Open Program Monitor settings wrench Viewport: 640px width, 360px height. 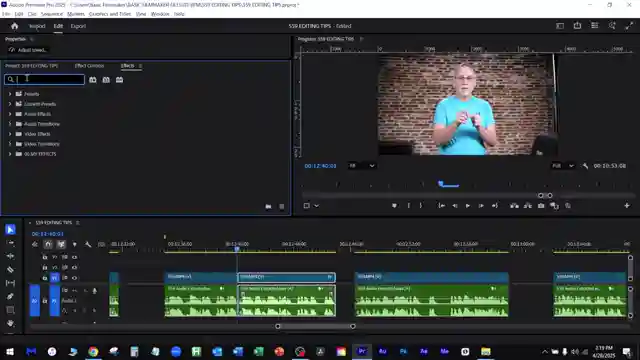[x=585, y=166]
